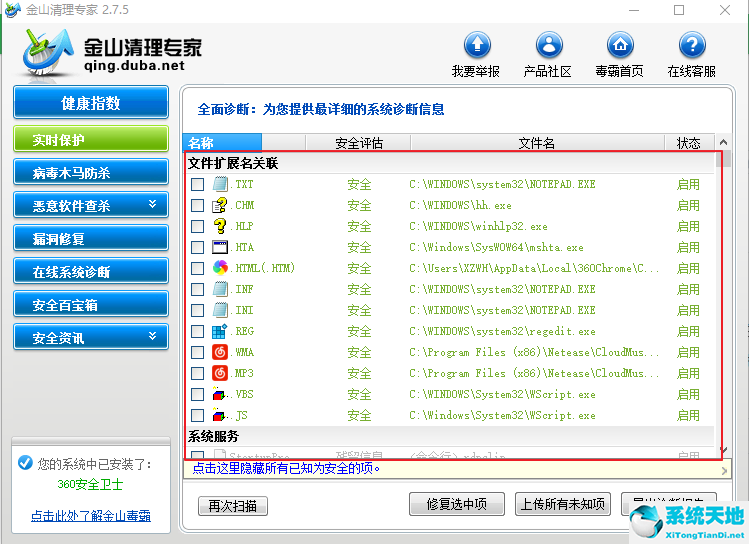Tick the .HTA row checkbox
749x544 pixels.
click(x=197, y=247)
